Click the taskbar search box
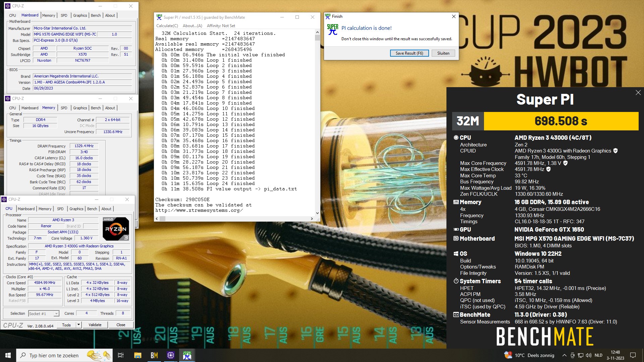The height and width of the screenshot is (362, 644). tap(65, 355)
